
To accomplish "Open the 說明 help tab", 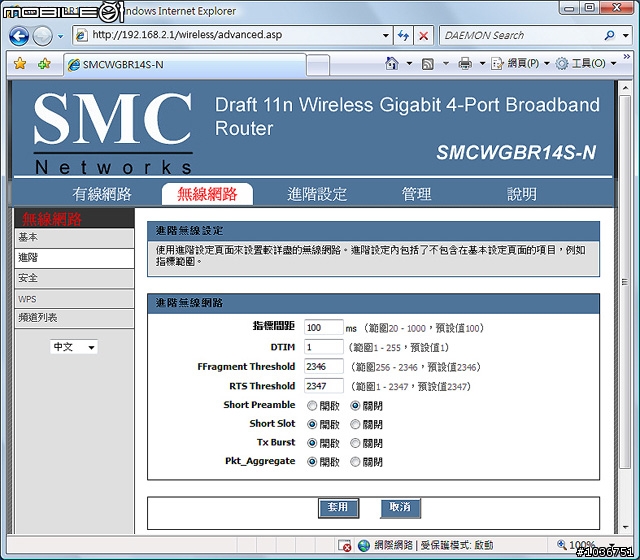I will coord(522,194).
